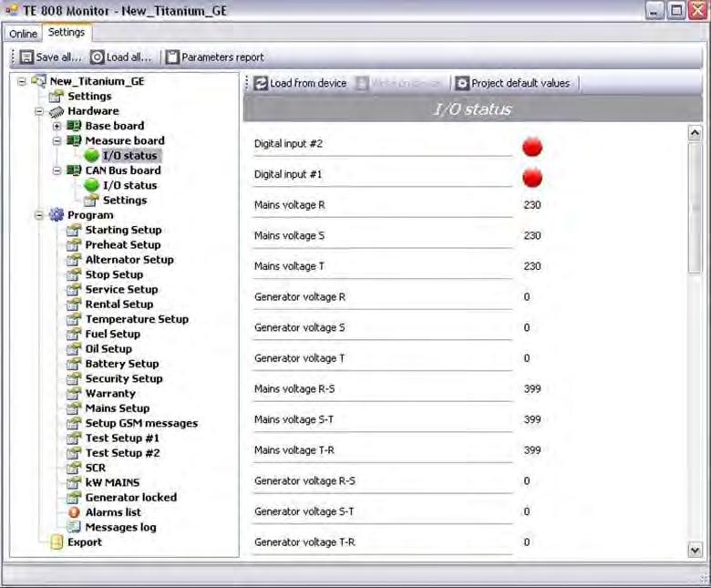Switch to the Online tab
Screen dimensions: 711x588
[23, 34]
